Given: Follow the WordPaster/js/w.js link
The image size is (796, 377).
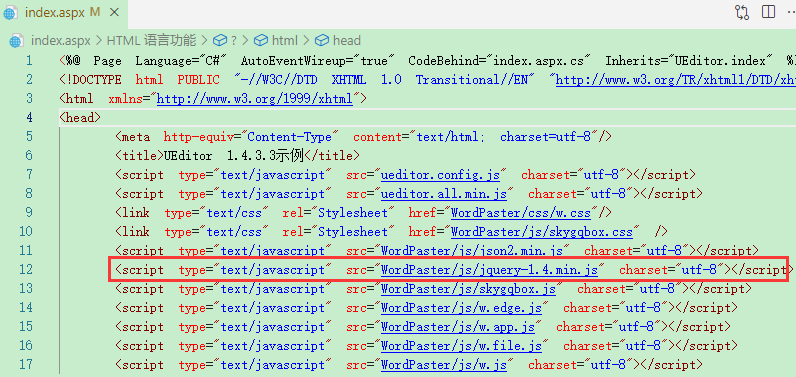Looking at the screenshot, I should [444, 365].
